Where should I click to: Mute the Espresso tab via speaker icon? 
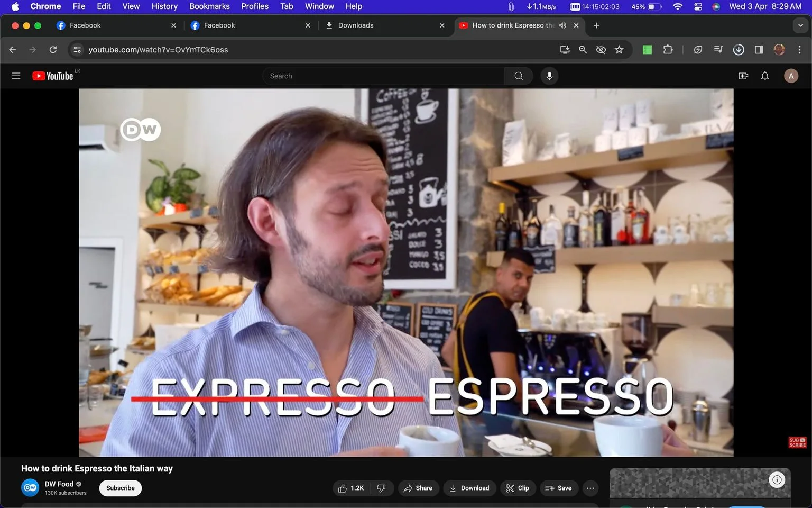(562, 25)
